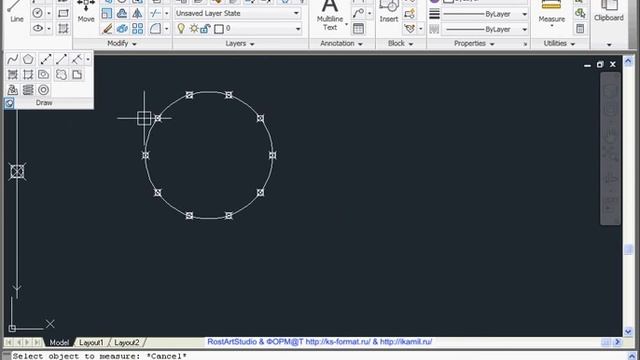
Task: Expand the Annotation panel
Action: coord(341,43)
